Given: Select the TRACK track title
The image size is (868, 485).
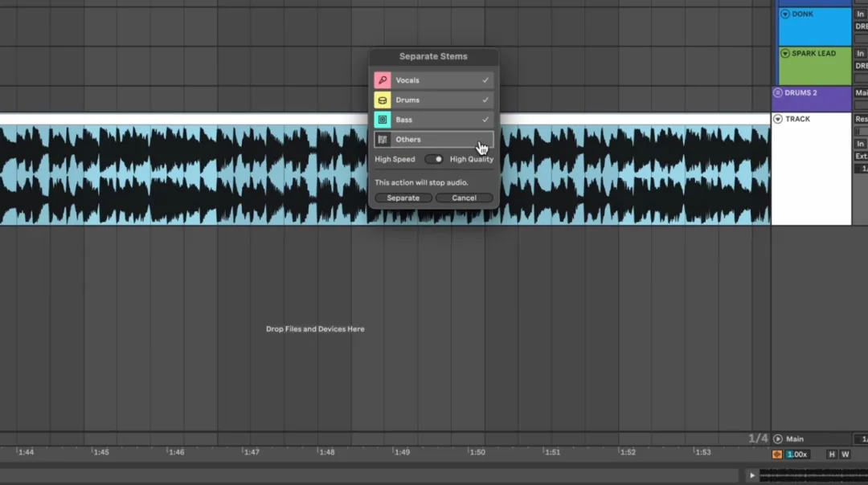Looking at the screenshot, I should pyautogui.click(x=798, y=119).
